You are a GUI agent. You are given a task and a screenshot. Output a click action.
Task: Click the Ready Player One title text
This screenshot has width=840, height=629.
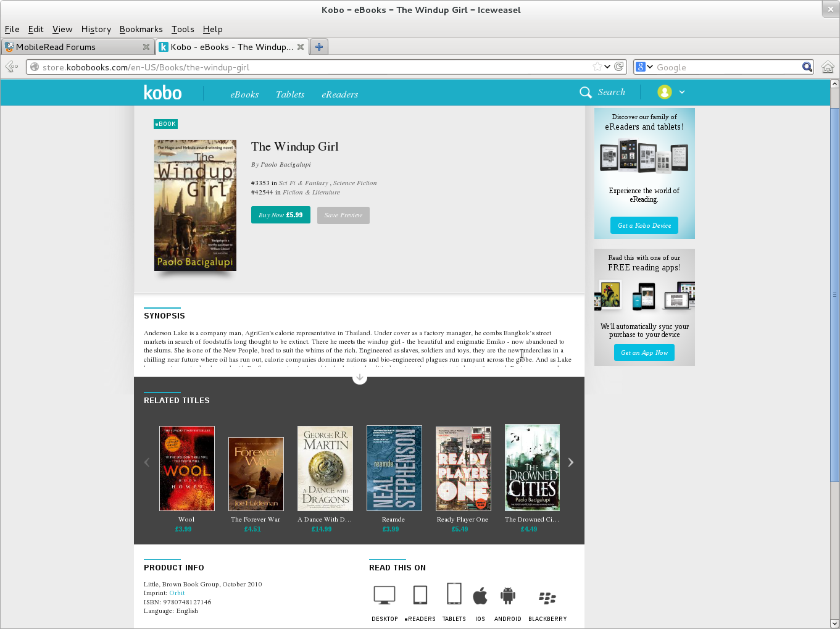click(x=462, y=520)
